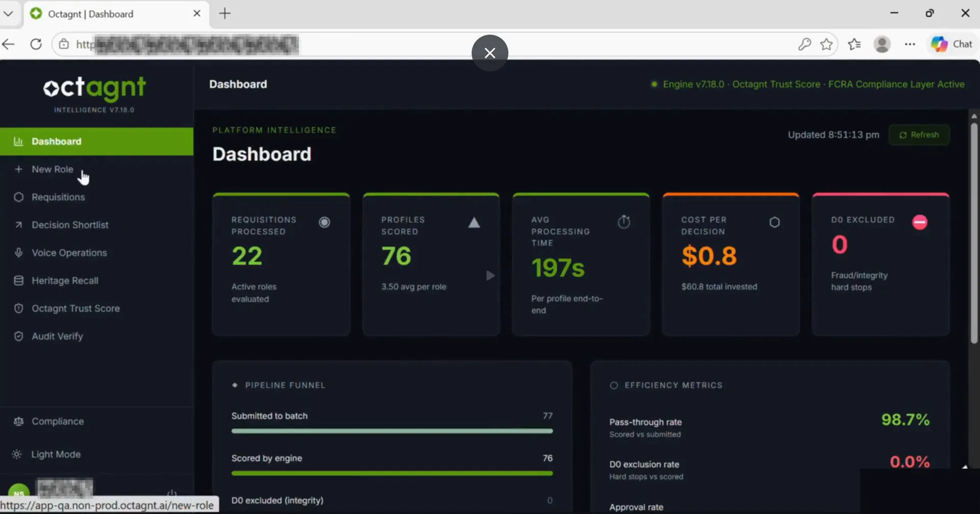The image size is (980, 514).
Task: Open Voice Operations section
Action: (96, 253)
